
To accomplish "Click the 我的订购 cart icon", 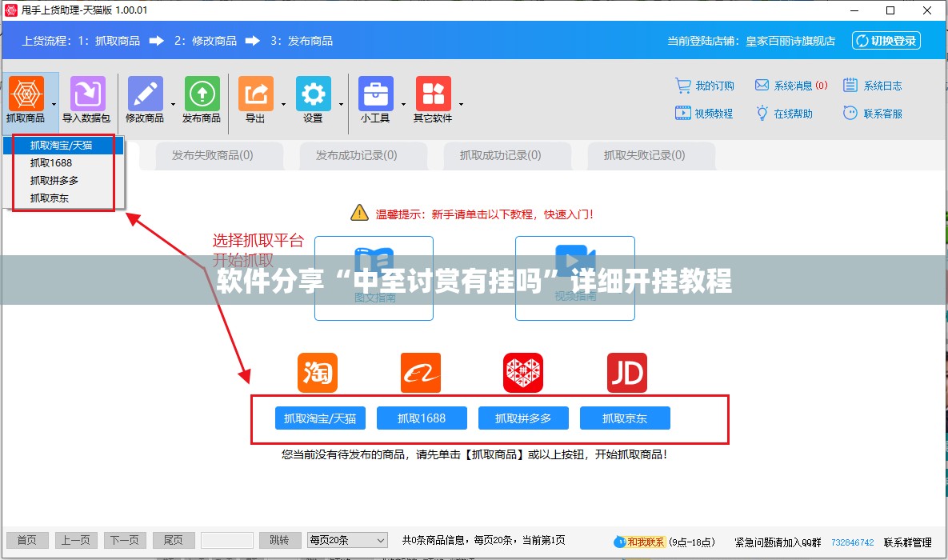I will (682, 86).
